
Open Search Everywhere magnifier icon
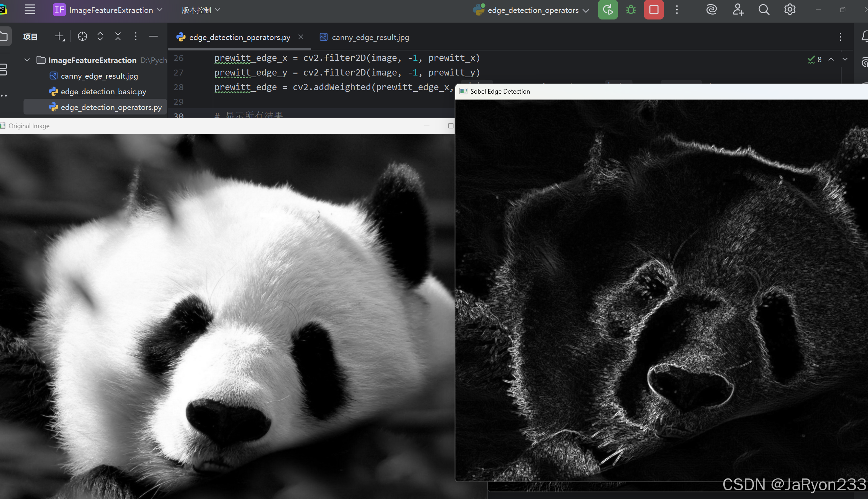pyautogui.click(x=764, y=10)
